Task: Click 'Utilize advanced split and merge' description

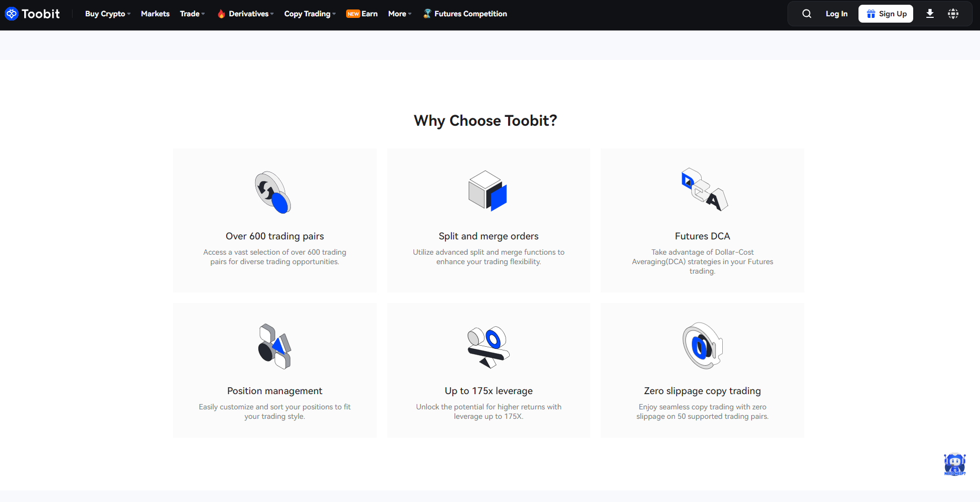Action: click(x=489, y=257)
